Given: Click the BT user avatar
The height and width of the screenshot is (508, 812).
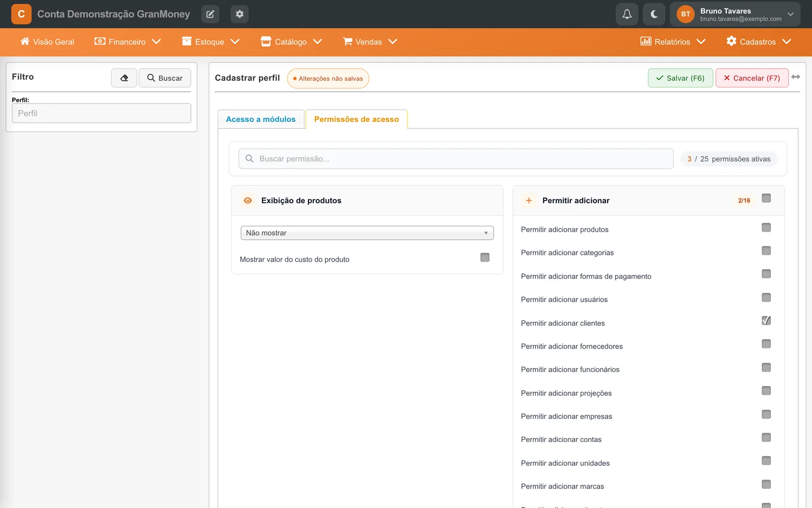Looking at the screenshot, I should tap(686, 14).
